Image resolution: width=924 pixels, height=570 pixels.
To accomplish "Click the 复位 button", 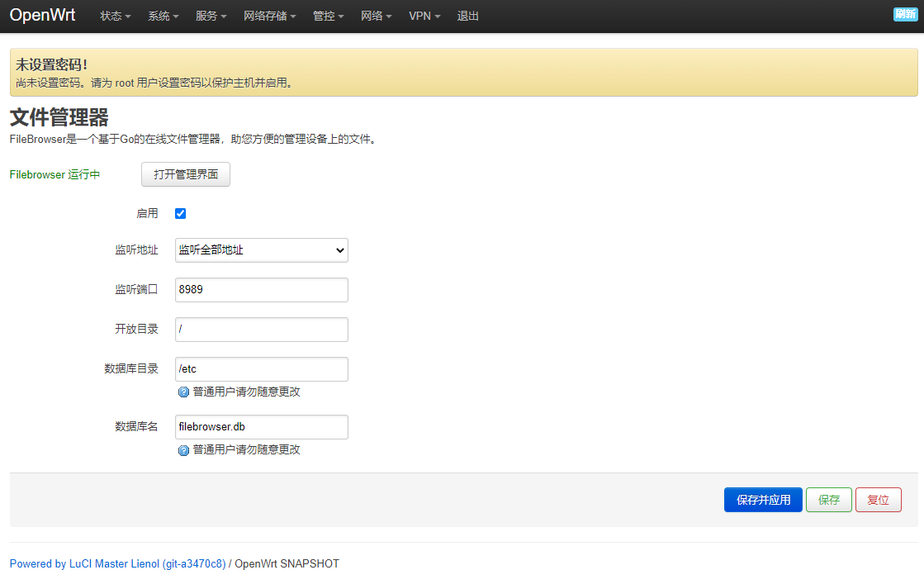I will point(878,499).
